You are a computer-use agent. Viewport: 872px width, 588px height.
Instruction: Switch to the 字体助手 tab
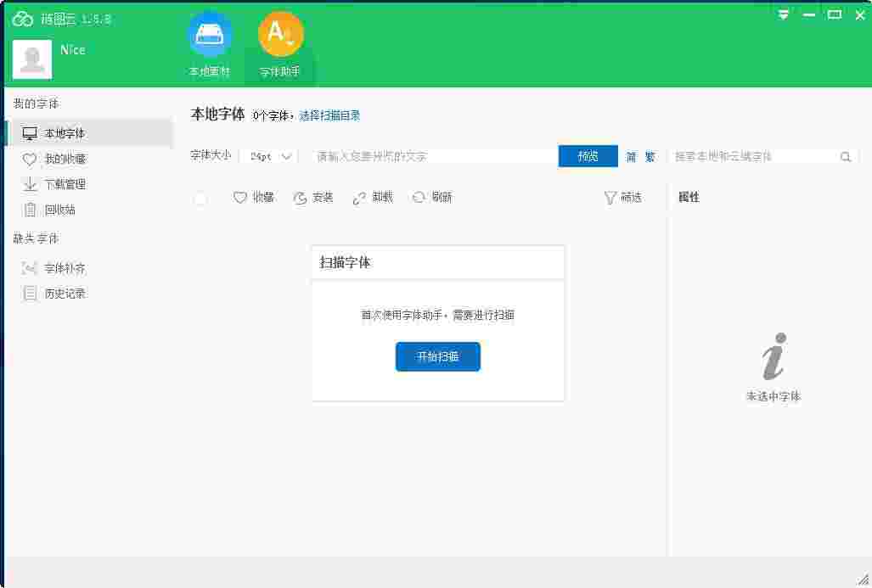280,42
